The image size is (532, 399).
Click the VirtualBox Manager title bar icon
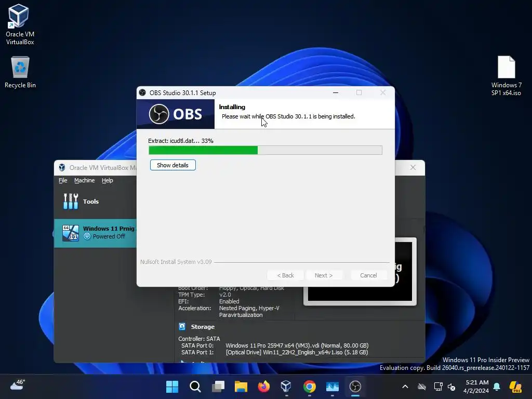62,168
